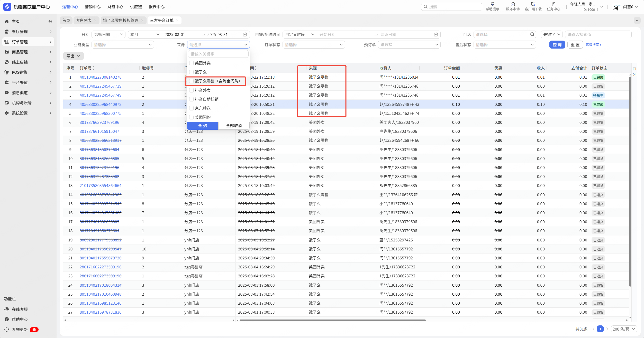Check the 饿了么 source option
Image resolution: width=644 pixels, height=338 pixels.
[191, 72]
